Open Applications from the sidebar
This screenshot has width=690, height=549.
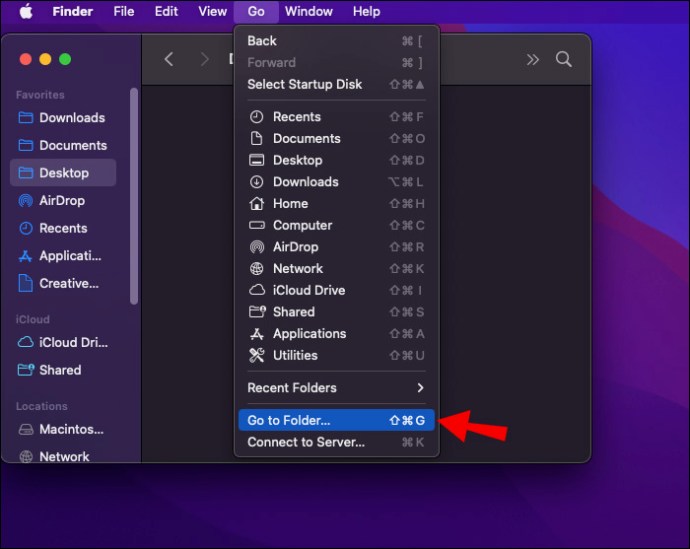pyautogui.click(x=63, y=256)
